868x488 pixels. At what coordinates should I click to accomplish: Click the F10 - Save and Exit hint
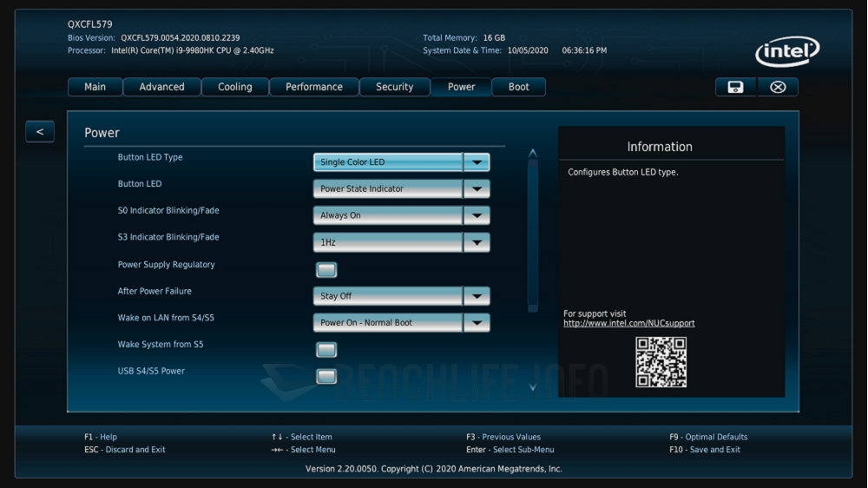pyautogui.click(x=705, y=450)
